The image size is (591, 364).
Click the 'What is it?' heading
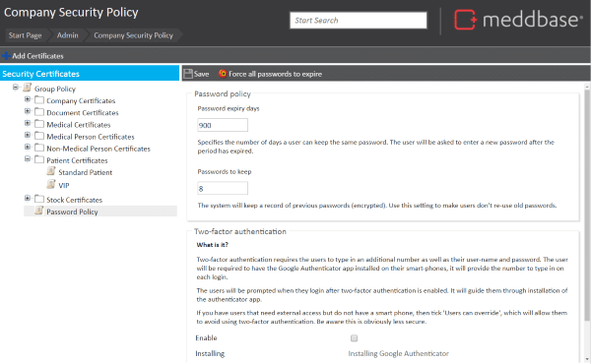[x=213, y=245]
